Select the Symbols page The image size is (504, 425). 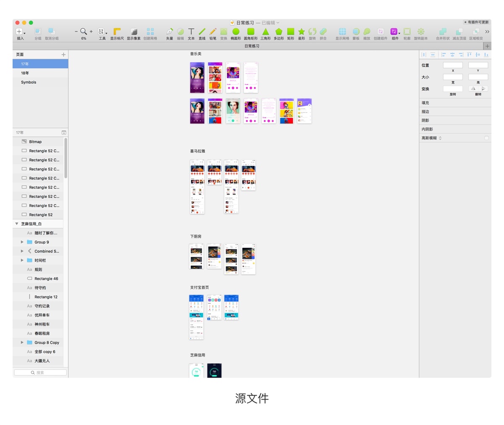(x=40, y=82)
